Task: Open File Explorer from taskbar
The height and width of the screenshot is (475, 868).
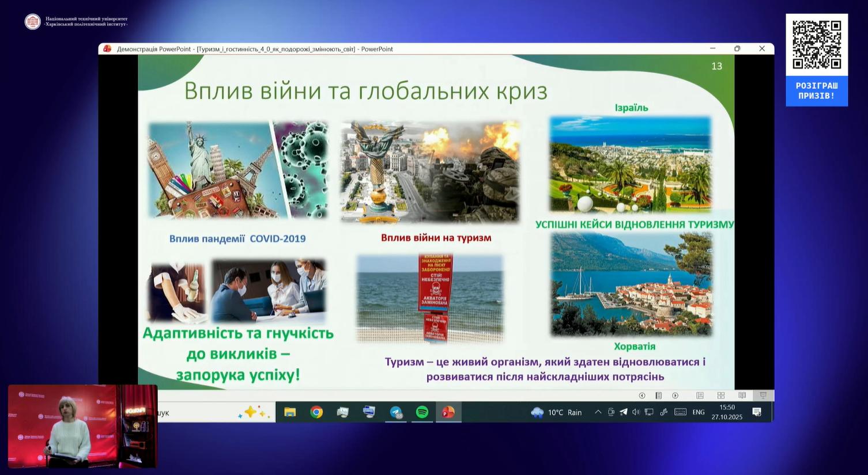Action: coord(290,412)
